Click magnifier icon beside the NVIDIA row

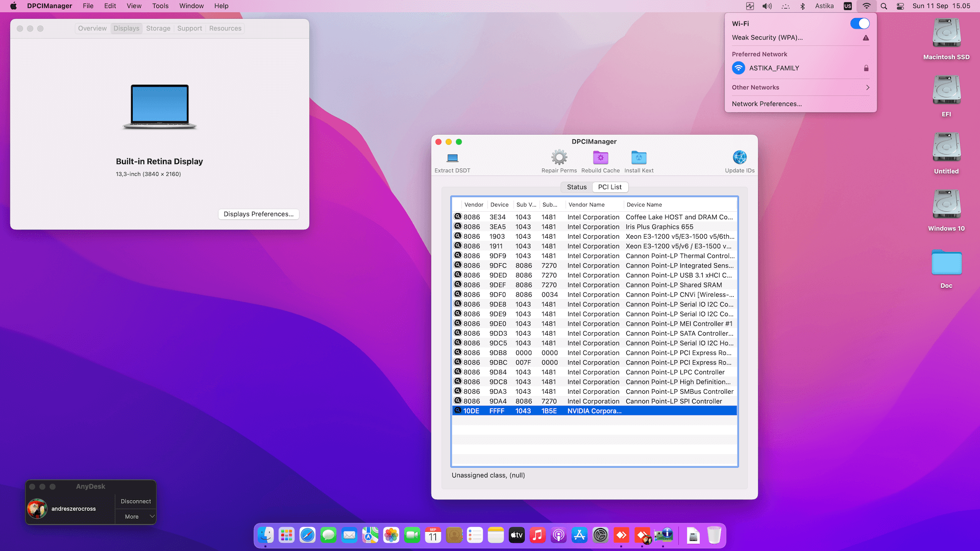click(458, 411)
